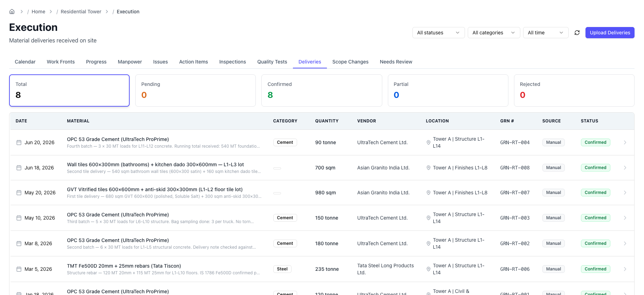Switch to the Calendar tab
This screenshot has height=295, width=644.
(25, 62)
